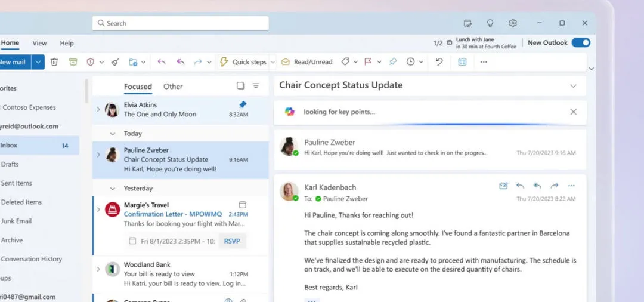This screenshot has width=644, height=302.
Task: Click the Pin icon in toolbar
Action: pos(393,62)
